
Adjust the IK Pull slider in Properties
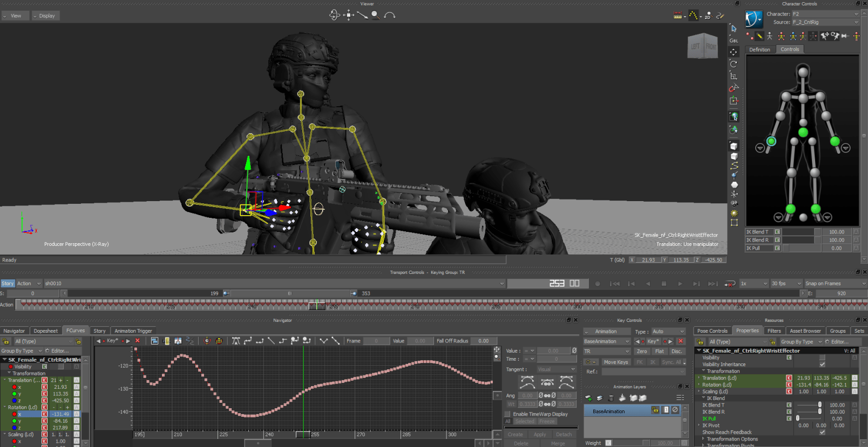tap(798, 418)
